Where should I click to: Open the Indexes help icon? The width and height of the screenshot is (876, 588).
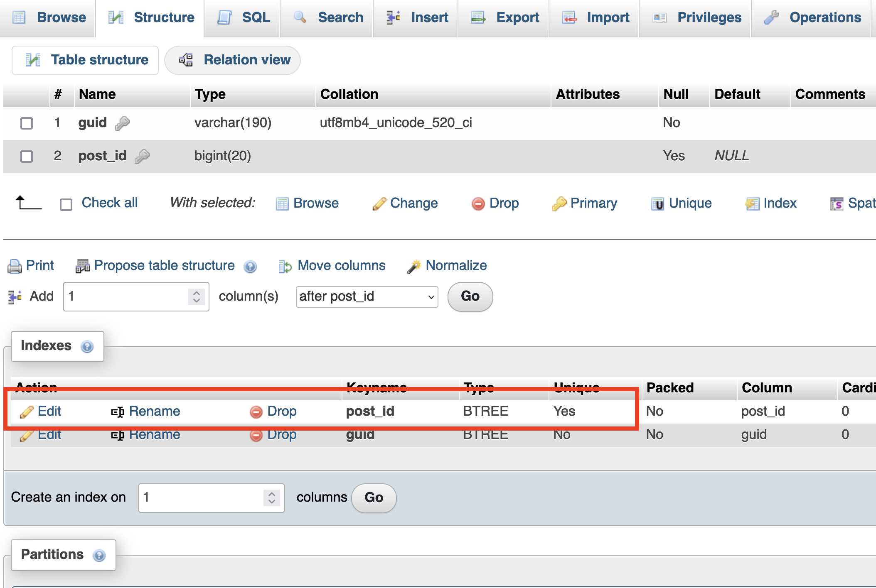87,346
